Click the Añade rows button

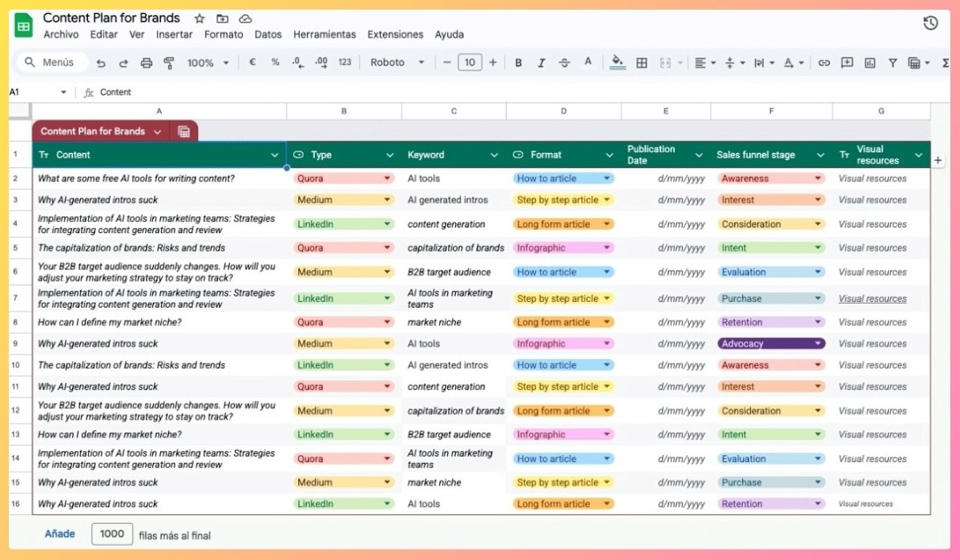point(60,534)
